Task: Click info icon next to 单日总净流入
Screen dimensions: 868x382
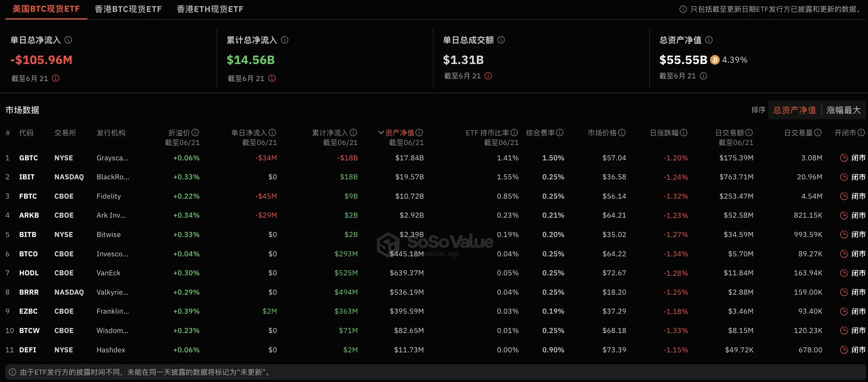Action: coord(68,40)
